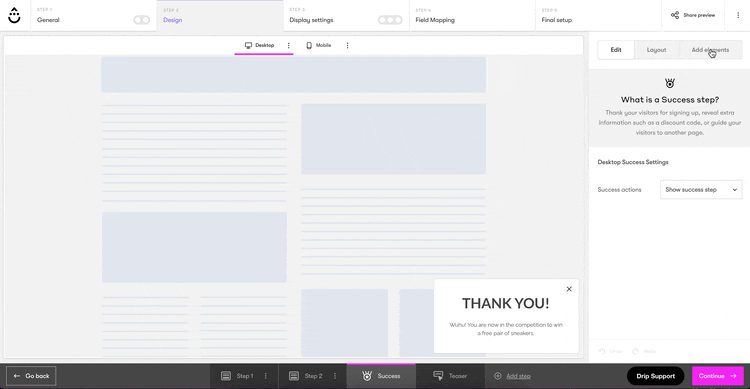Close the Thank You popup

569,289
